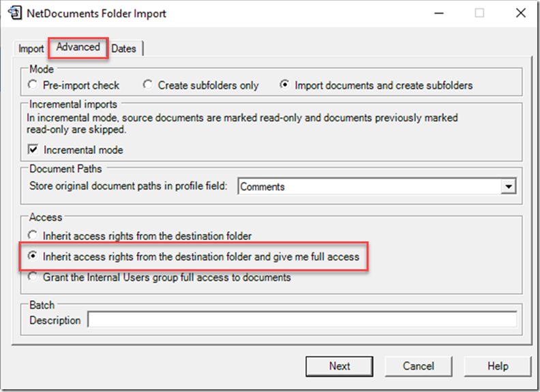
Task: Click the 'Document Paths' group heading
Action: pos(65,169)
